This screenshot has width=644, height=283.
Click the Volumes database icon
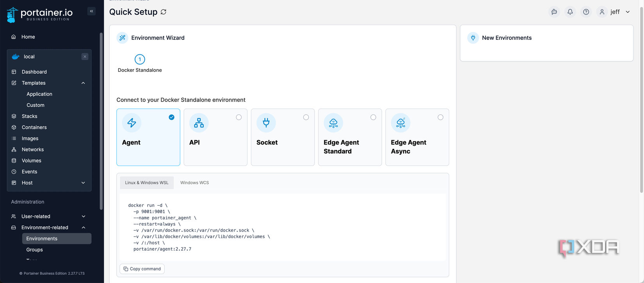pos(14,160)
